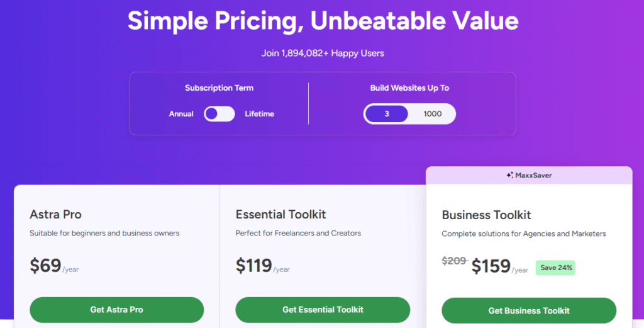The height and width of the screenshot is (328, 644).
Task: Click the Join 1,894,082+ Happy Users text
Action: (323, 53)
